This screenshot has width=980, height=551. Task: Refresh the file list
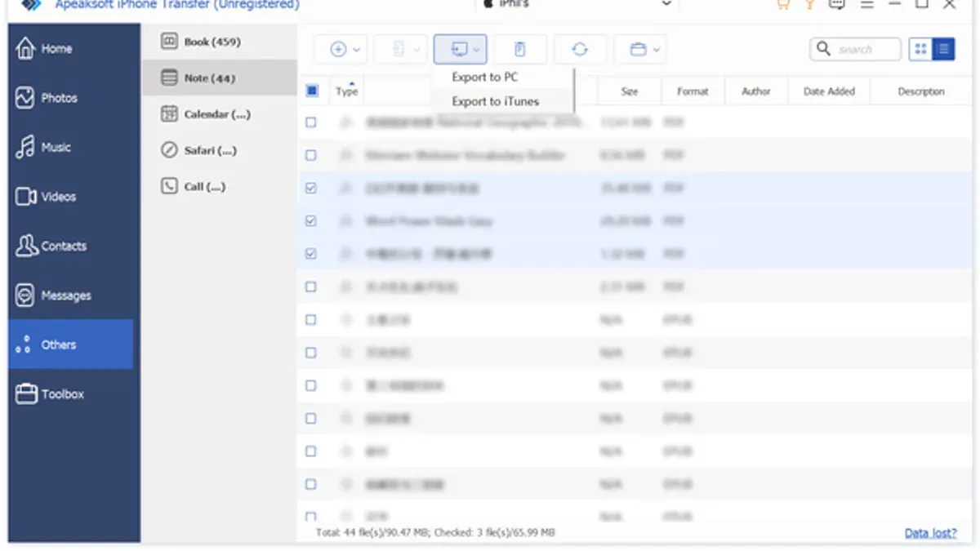(x=580, y=50)
